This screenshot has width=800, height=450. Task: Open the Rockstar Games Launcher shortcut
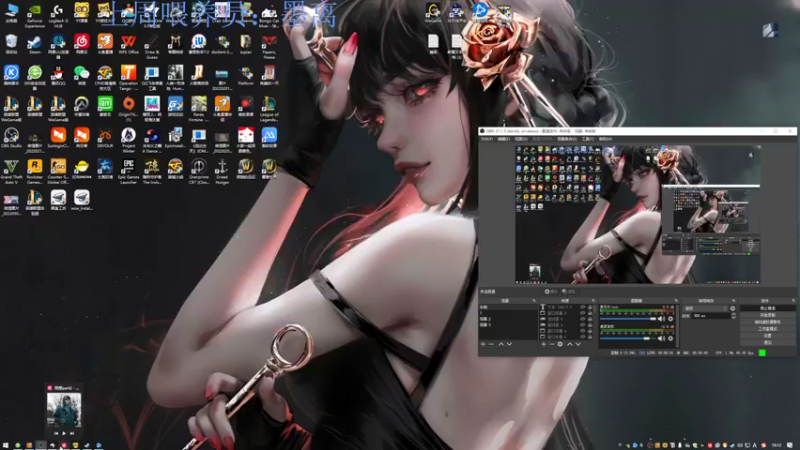click(x=35, y=171)
